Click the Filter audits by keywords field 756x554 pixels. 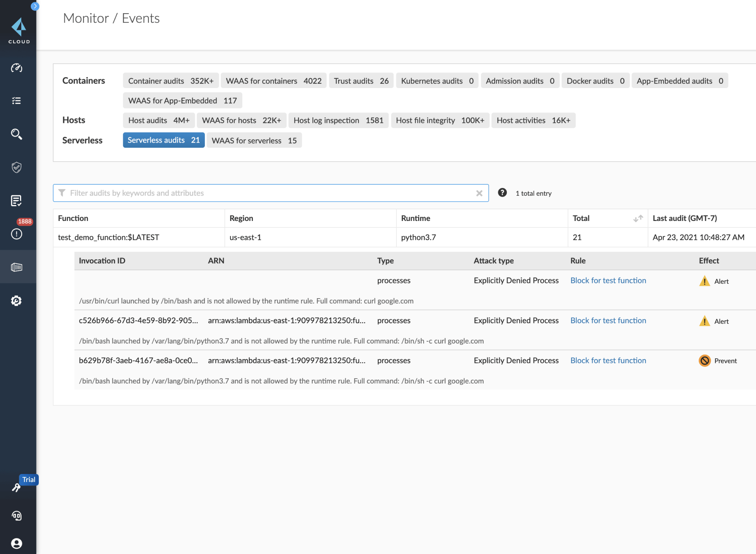[264, 193]
